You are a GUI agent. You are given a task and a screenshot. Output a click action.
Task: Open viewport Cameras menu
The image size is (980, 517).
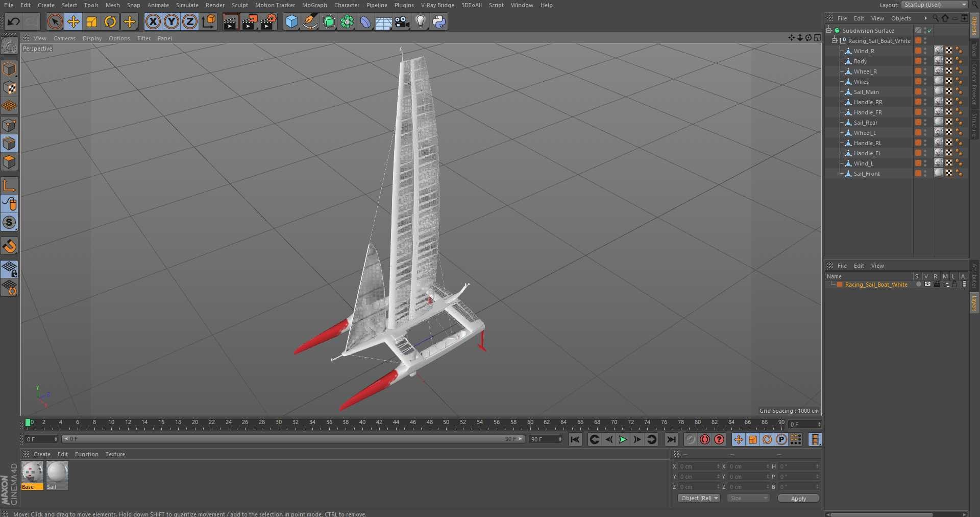pos(64,38)
